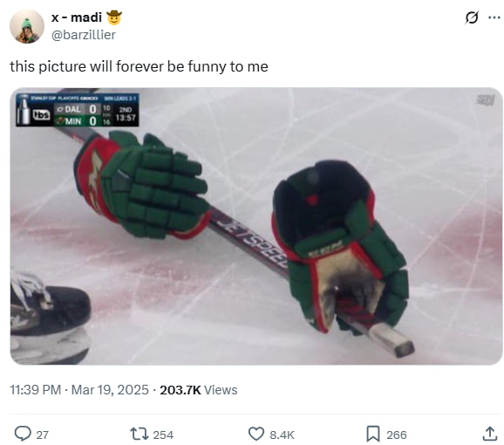Open x - madi profile avatar

(x=27, y=26)
